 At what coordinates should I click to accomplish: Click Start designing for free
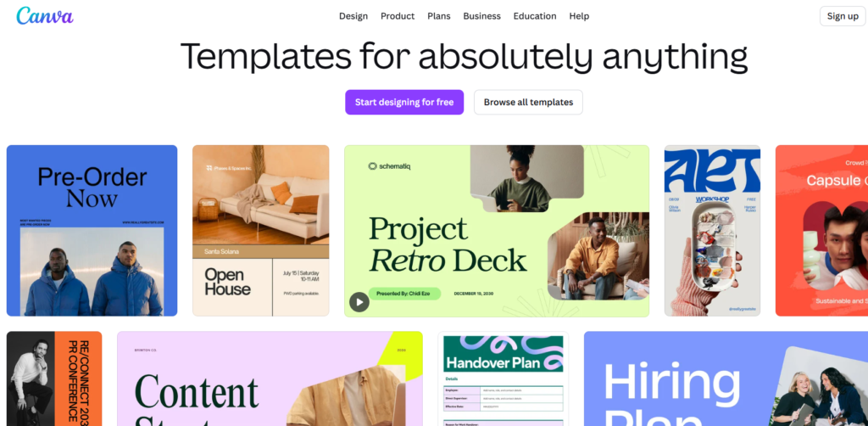(404, 102)
